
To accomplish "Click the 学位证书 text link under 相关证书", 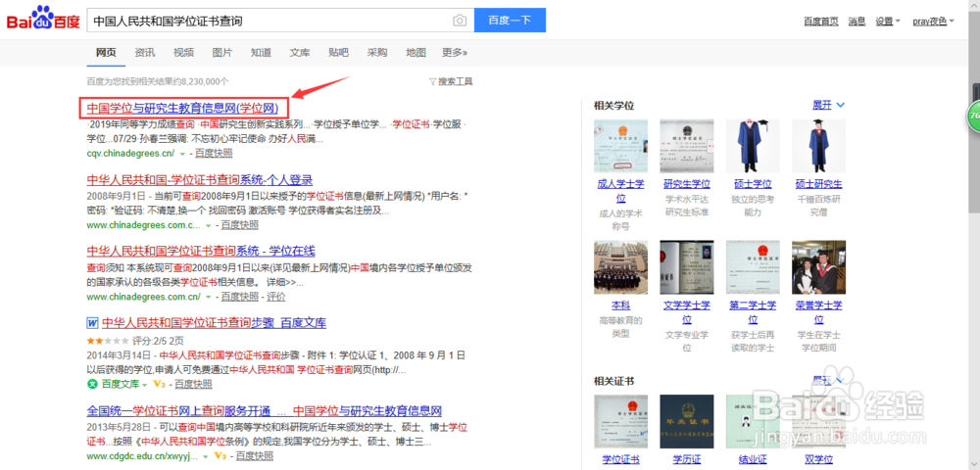I will coord(620,460).
